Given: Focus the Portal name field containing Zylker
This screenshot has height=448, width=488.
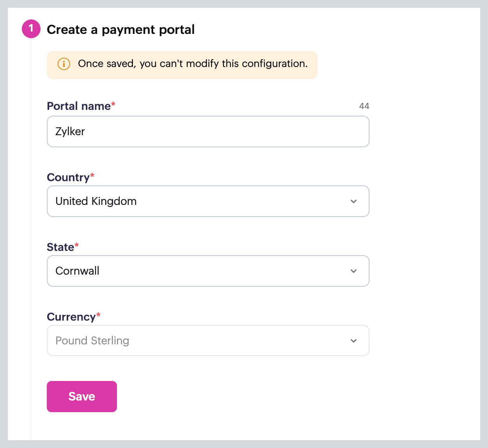Looking at the screenshot, I should [x=208, y=132].
